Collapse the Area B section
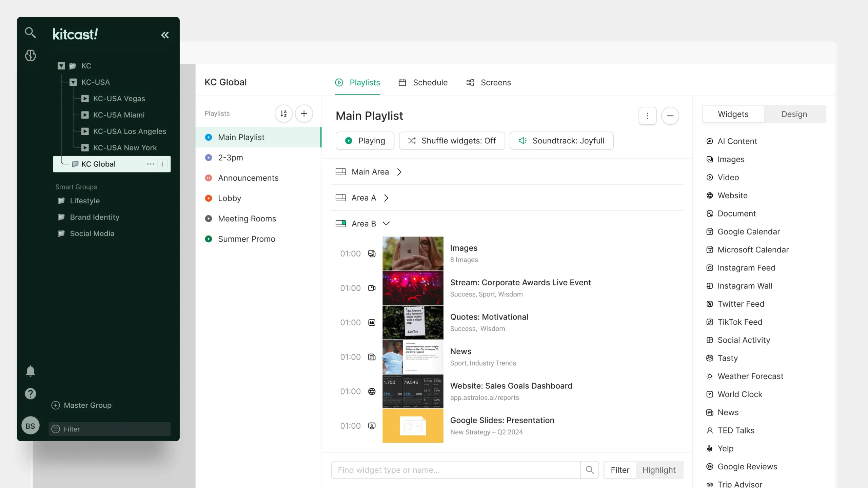The height and width of the screenshot is (488, 868). [x=386, y=223]
